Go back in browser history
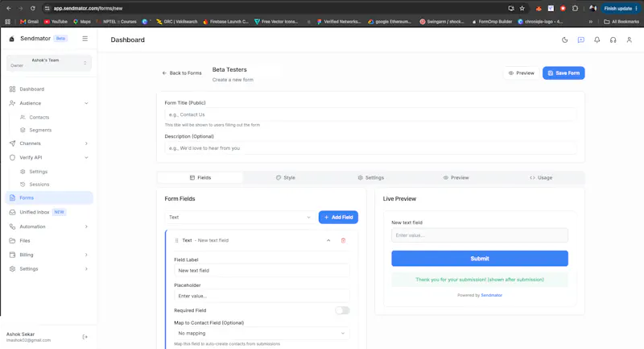The image size is (644, 349). (9, 8)
